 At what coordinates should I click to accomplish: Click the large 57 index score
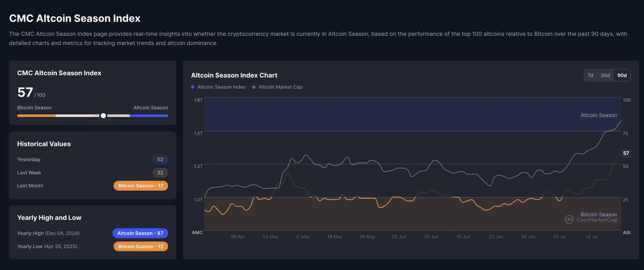(25, 93)
